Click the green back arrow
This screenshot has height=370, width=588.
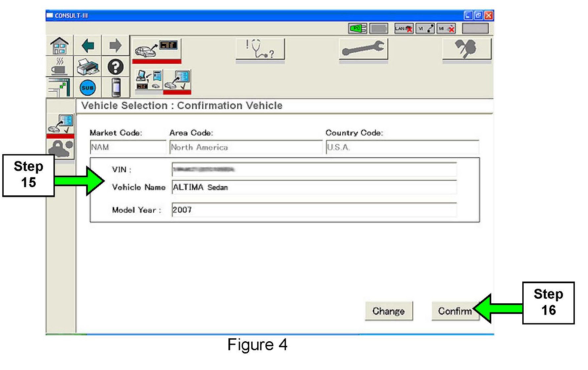point(88,46)
